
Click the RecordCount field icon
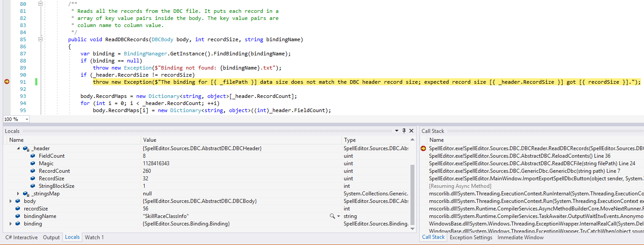point(33,171)
